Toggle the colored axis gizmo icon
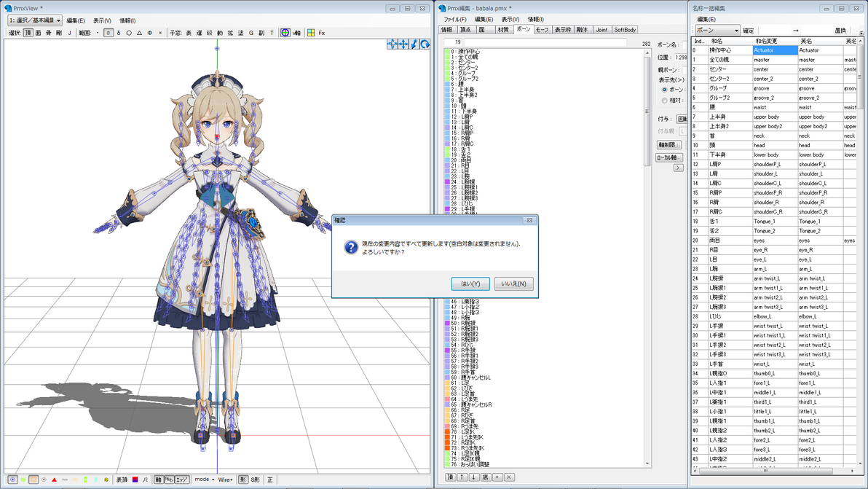The height and width of the screenshot is (489, 868). (285, 33)
